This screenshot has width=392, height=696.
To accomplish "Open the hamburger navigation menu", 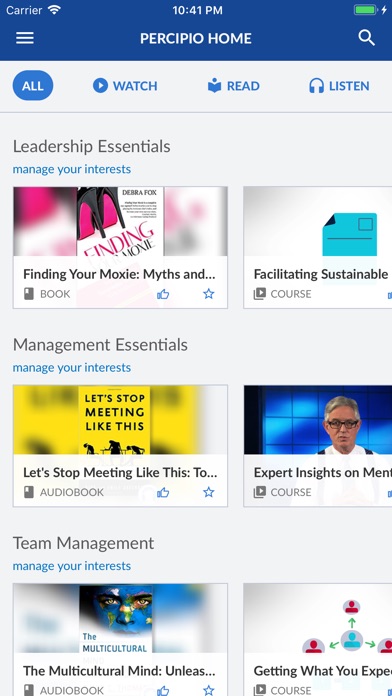I will point(25,38).
